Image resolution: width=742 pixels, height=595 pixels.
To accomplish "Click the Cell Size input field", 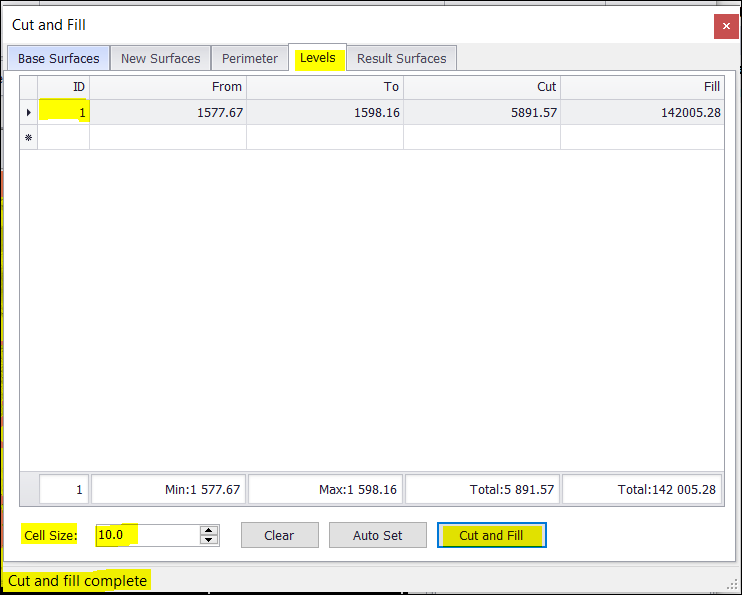I will point(147,535).
